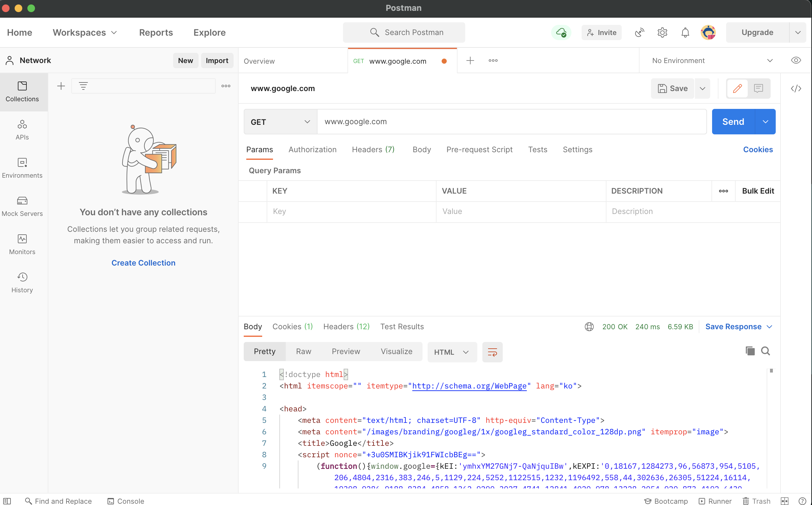Open the History sidebar panel

[22, 283]
